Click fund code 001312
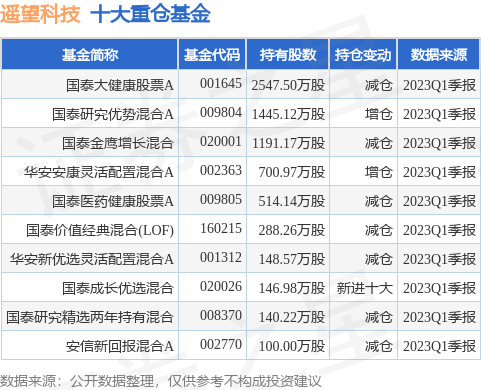This screenshot has height=390, width=481. pyautogui.click(x=221, y=257)
